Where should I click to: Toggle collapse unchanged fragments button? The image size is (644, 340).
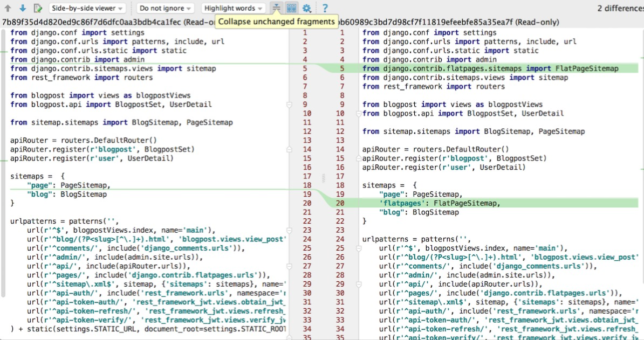coord(276,8)
